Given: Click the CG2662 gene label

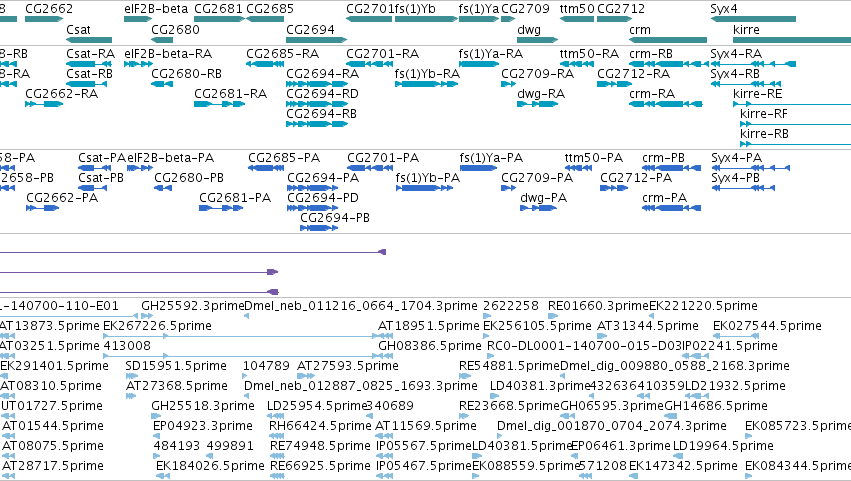Looking at the screenshot, I should click(49, 9).
